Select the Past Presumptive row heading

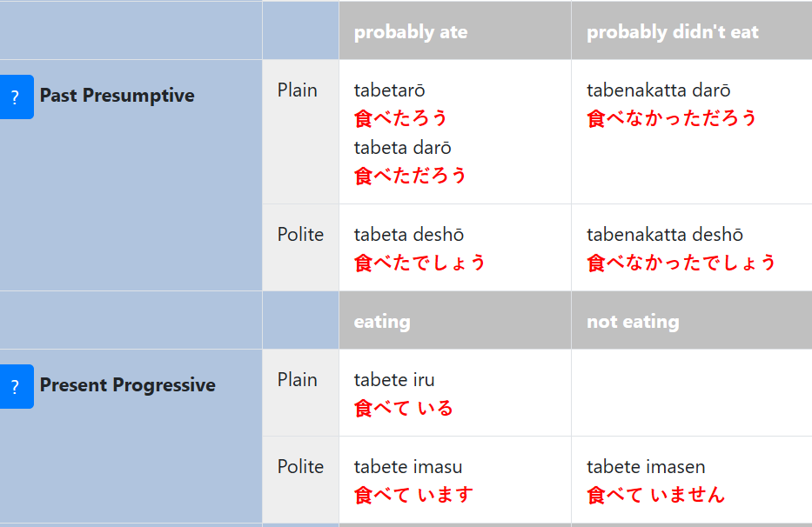[117, 96]
